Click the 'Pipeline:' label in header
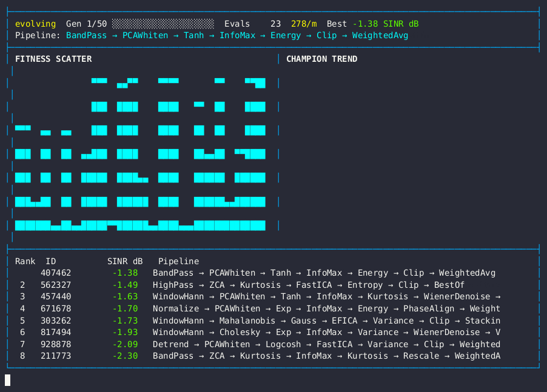This screenshot has height=392, width=547. tap(38, 36)
